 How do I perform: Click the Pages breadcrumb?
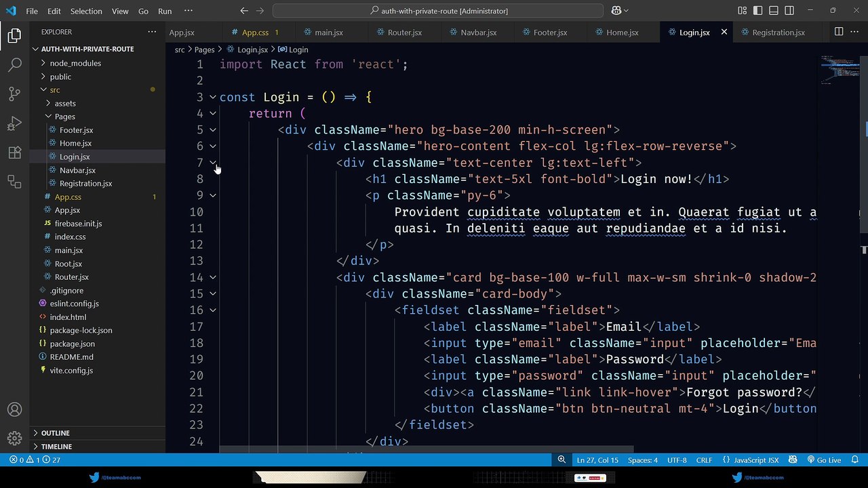point(204,49)
